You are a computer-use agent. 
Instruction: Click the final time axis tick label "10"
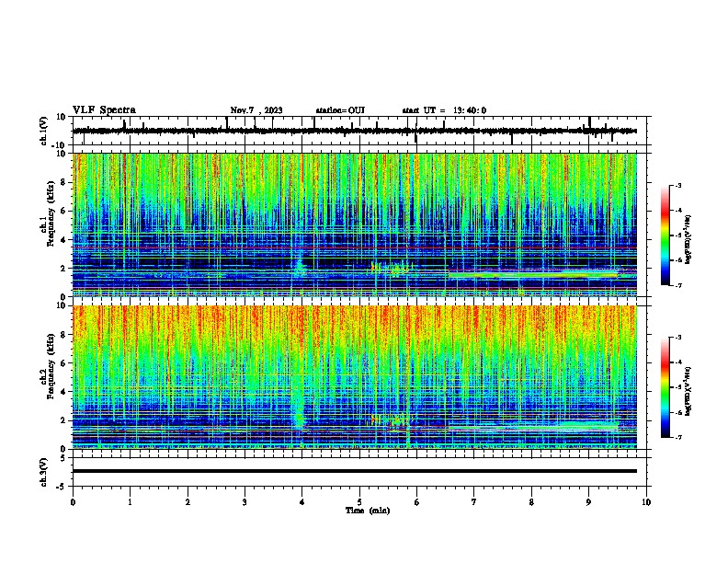(x=646, y=502)
